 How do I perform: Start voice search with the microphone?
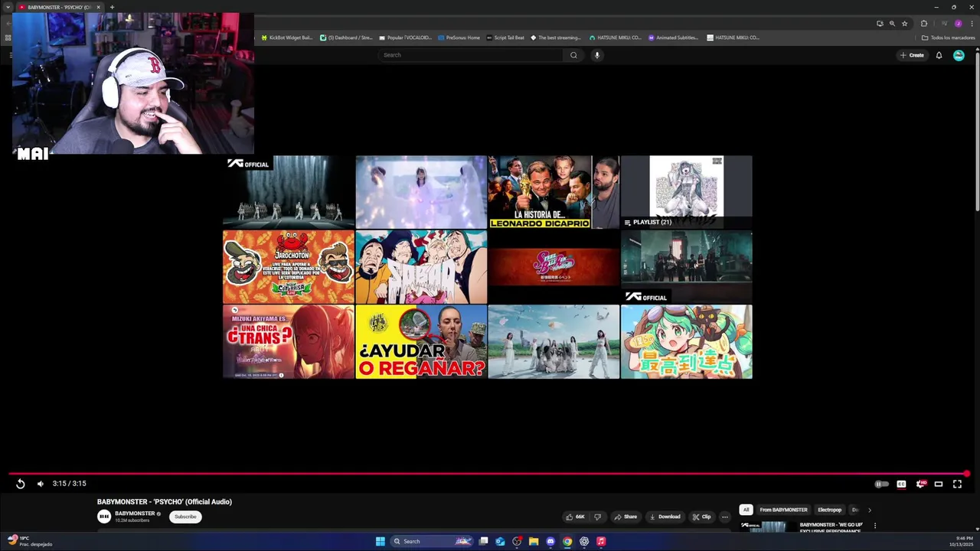pos(597,55)
